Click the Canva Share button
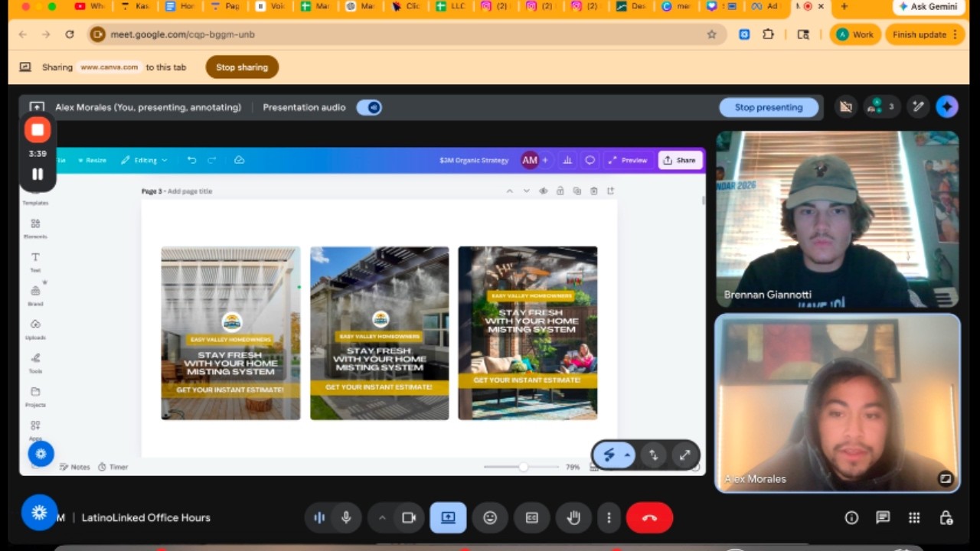The width and height of the screenshot is (980, 551). pyautogui.click(x=680, y=160)
